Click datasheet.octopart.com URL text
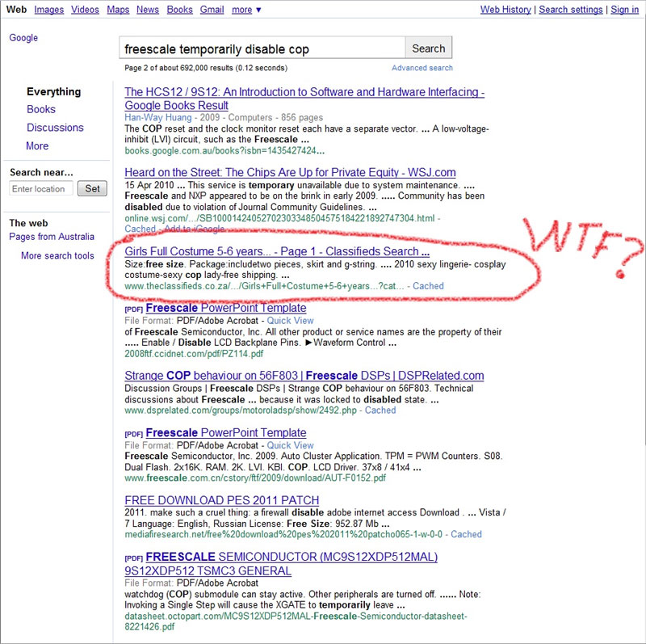Screen dimensions: 646x644 coord(296,621)
